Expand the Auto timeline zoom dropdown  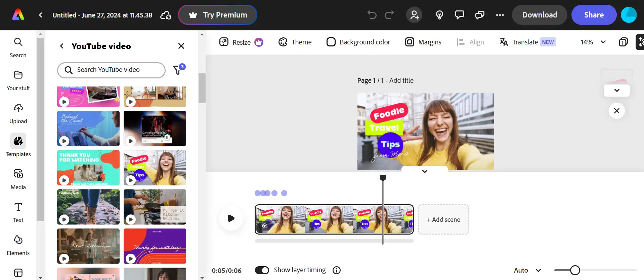click(527, 270)
